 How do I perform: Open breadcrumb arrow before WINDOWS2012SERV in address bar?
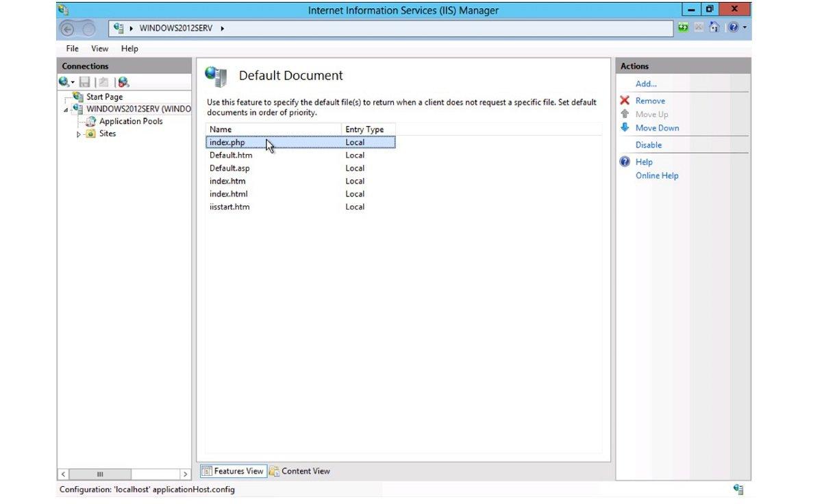tap(131, 28)
